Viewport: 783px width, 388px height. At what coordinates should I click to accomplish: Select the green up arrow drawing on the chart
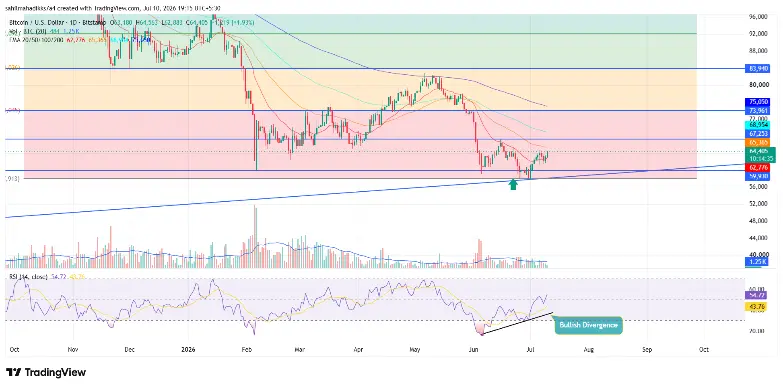click(x=512, y=184)
